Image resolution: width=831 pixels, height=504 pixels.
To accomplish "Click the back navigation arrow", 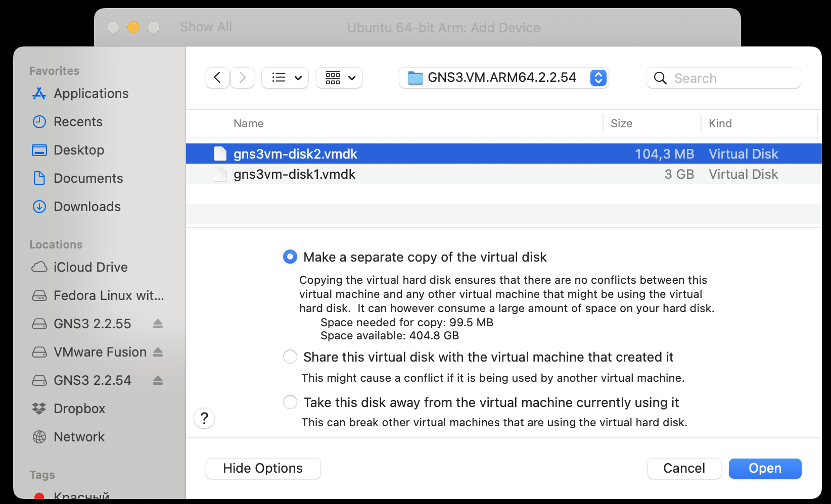I will (x=218, y=78).
